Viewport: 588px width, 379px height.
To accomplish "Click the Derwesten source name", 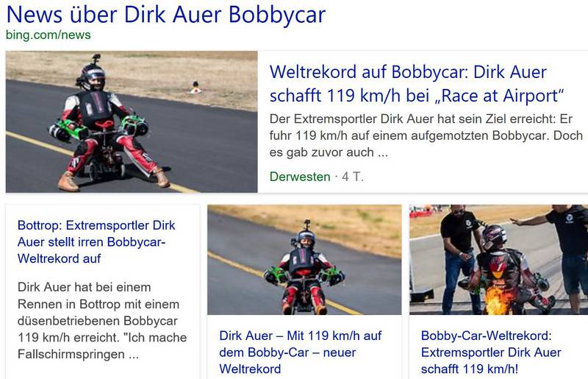I will 300,177.
